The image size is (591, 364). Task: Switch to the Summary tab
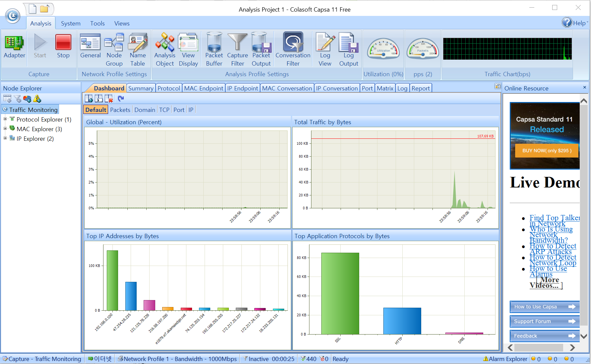tap(141, 88)
